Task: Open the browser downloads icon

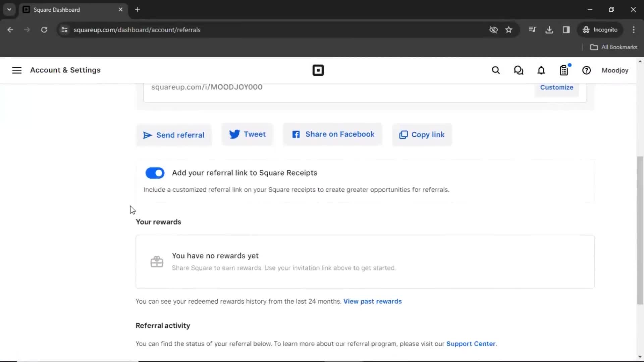Action: point(549,30)
